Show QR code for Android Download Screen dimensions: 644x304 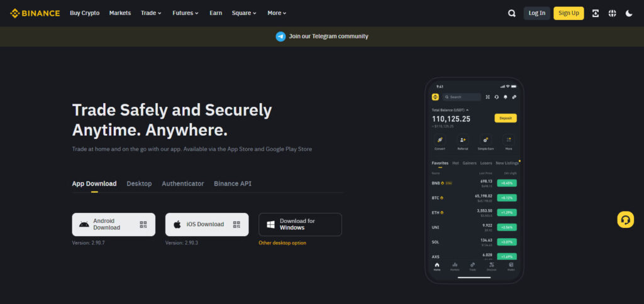click(x=143, y=224)
